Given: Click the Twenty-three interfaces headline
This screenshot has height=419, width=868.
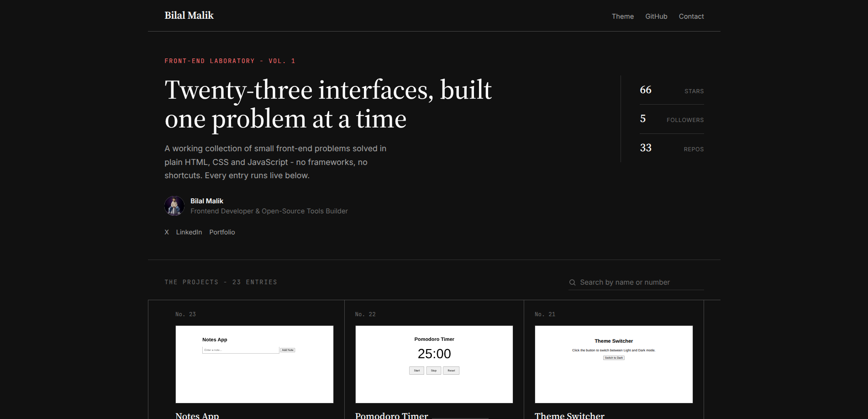Looking at the screenshot, I should (x=328, y=104).
